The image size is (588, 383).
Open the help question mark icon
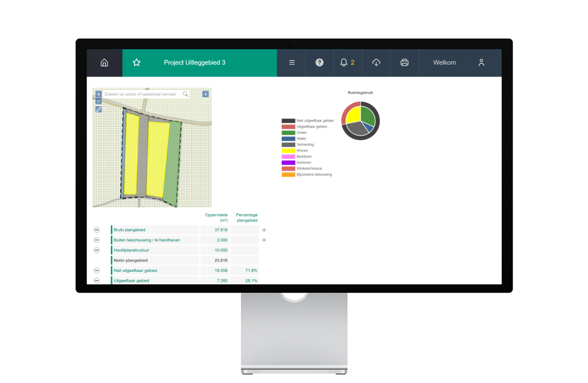point(319,63)
